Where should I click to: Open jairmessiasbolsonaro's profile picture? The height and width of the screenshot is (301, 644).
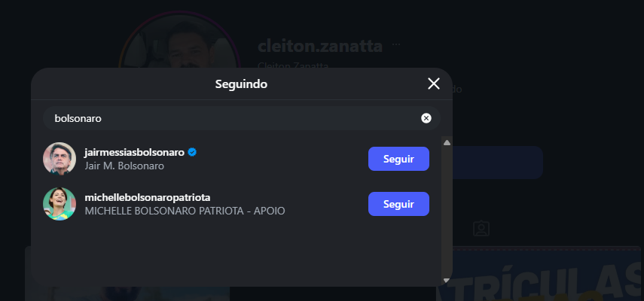(60, 159)
